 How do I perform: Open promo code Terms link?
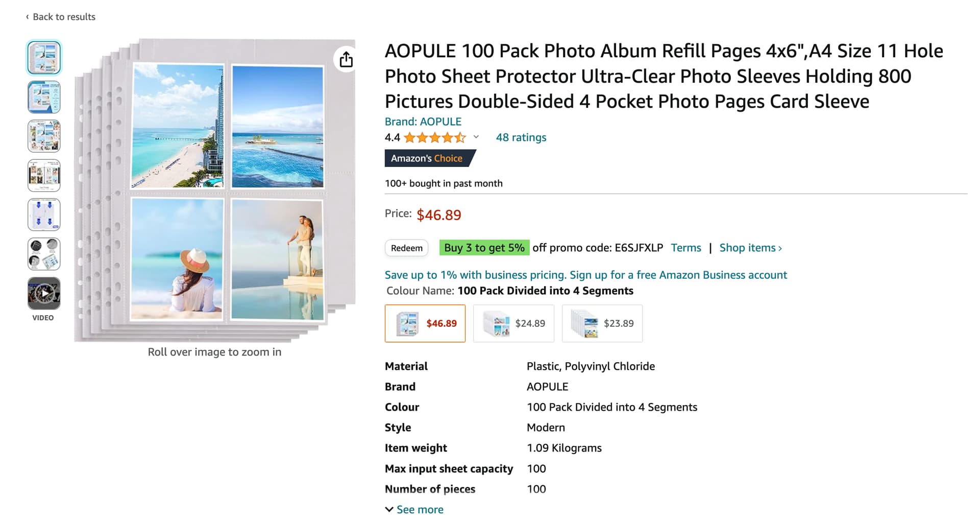(685, 248)
